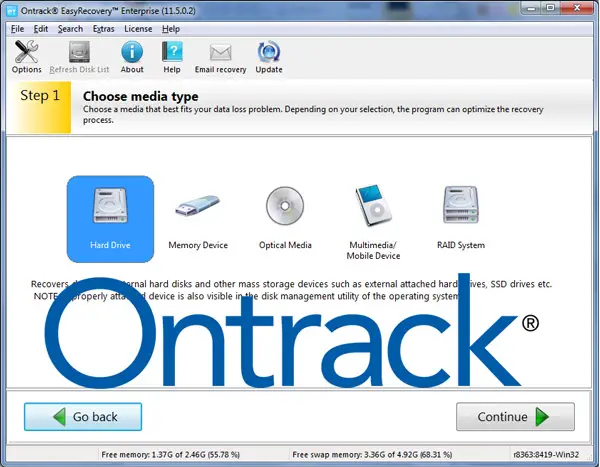Viewport: 600px width, 467px height.
Task: Open the Search menu
Action: [70, 29]
